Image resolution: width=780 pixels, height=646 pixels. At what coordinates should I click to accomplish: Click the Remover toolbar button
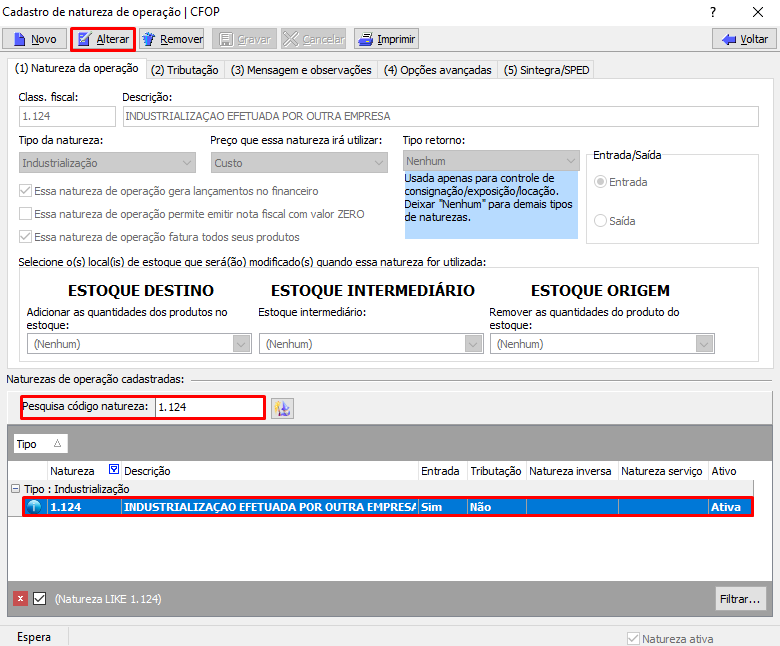[172, 39]
